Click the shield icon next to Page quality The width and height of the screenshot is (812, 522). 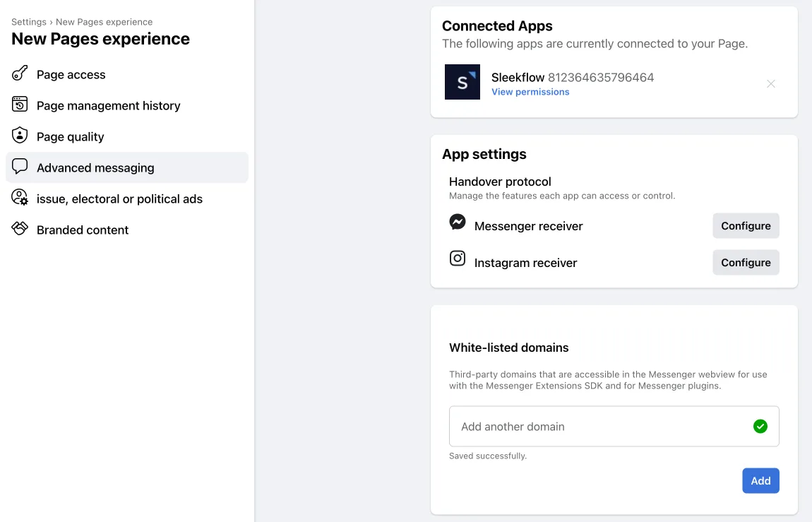click(20, 135)
